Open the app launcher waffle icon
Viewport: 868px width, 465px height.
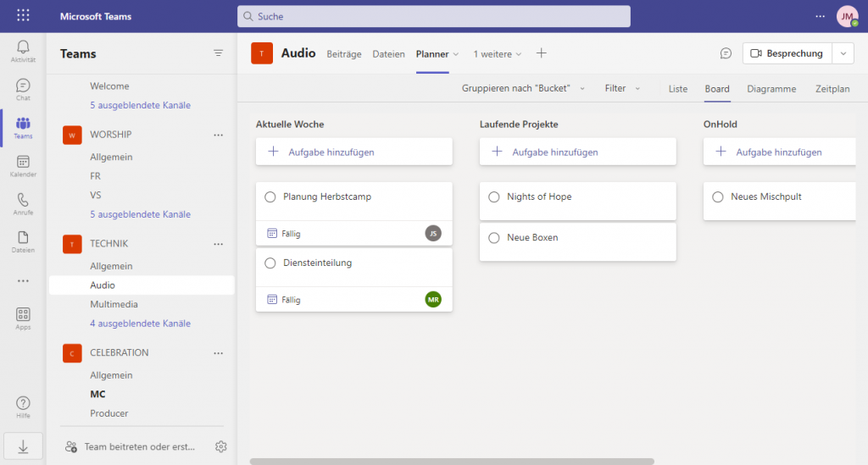point(23,16)
